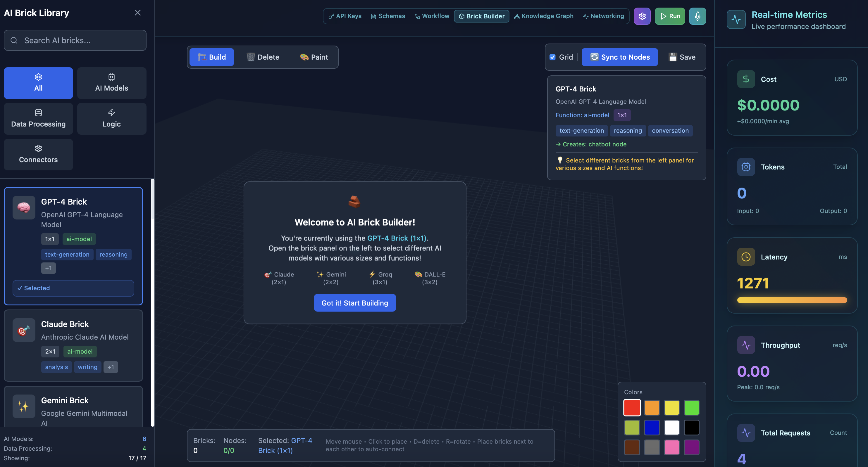This screenshot has width=868, height=467.
Task: Click the GPT-4 Brick brain icon
Action: (x=24, y=207)
